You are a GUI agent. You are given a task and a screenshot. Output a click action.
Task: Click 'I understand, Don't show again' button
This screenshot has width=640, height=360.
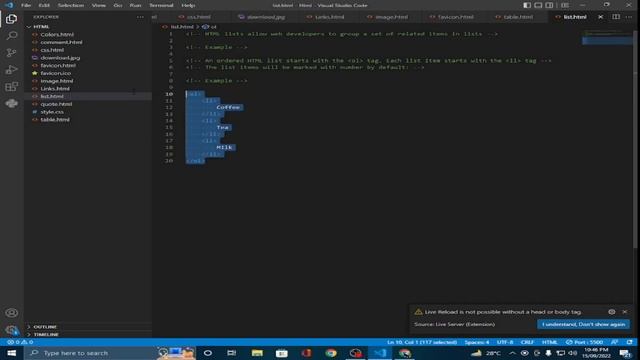(x=583, y=324)
